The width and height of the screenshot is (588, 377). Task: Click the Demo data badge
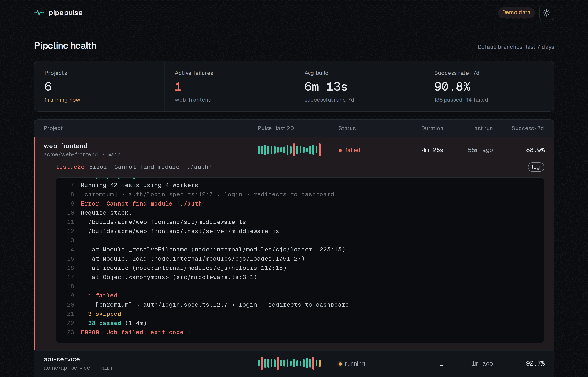(x=516, y=12)
